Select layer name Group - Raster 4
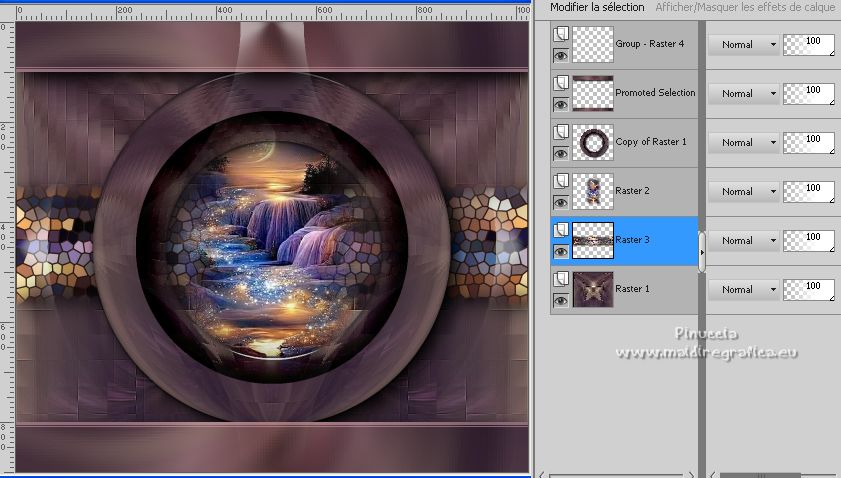The width and height of the screenshot is (841, 478). (x=650, y=44)
